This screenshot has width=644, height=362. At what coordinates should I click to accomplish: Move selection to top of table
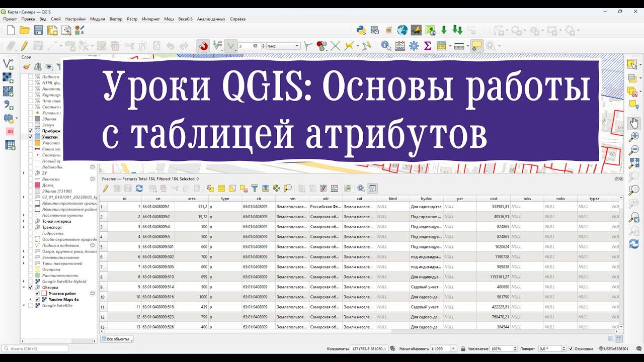[x=266, y=189]
